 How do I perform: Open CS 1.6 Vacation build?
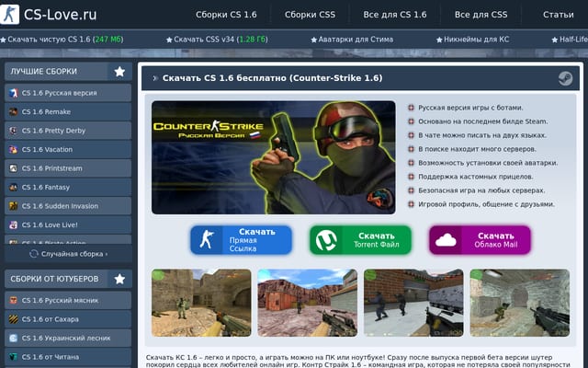tap(68, 149)
